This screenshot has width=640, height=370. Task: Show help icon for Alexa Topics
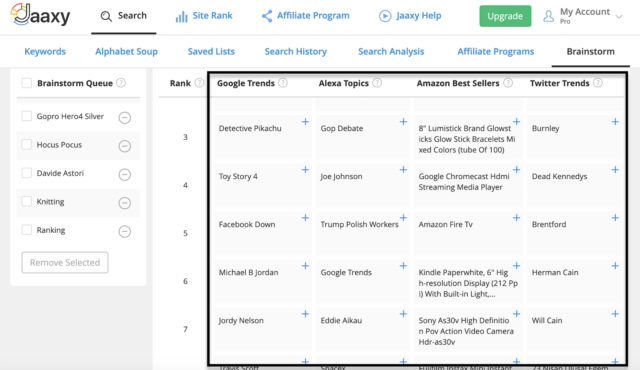(x=377, y=83)
